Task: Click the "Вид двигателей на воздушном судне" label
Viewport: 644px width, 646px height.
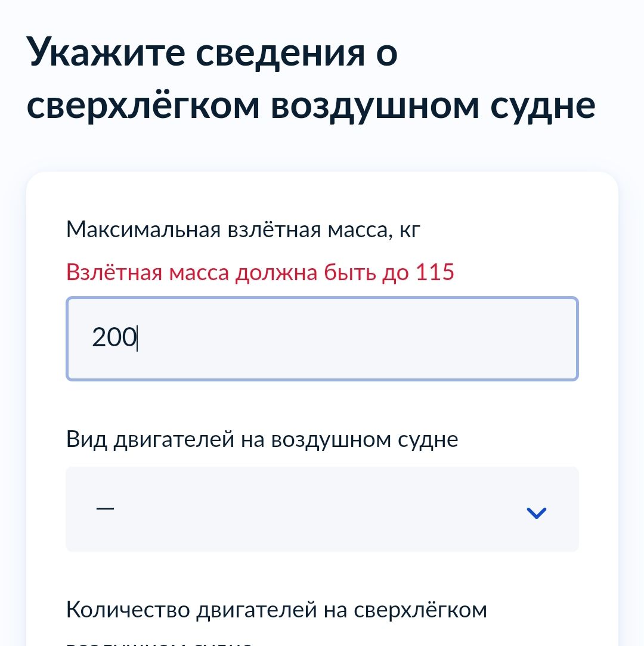Action: tap(262, 439)
